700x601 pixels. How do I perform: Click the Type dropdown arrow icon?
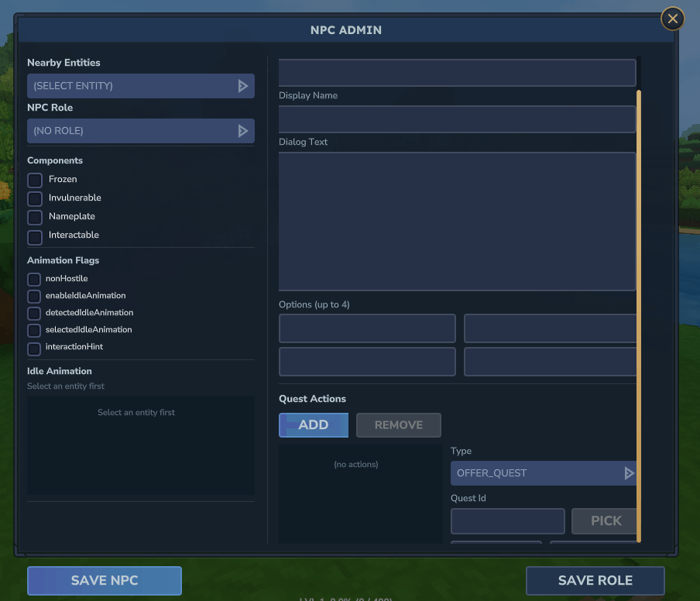(629, 473)
